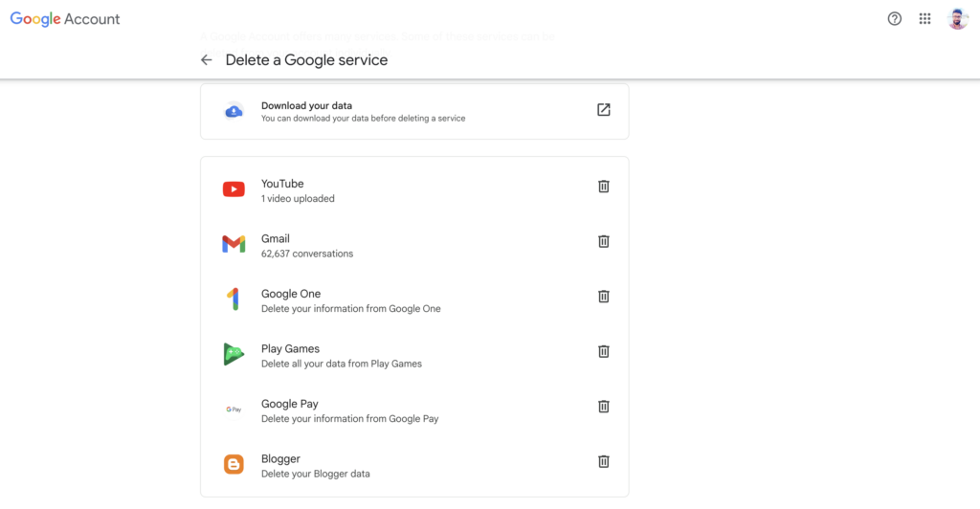Open the profile avatar menu

957,19
